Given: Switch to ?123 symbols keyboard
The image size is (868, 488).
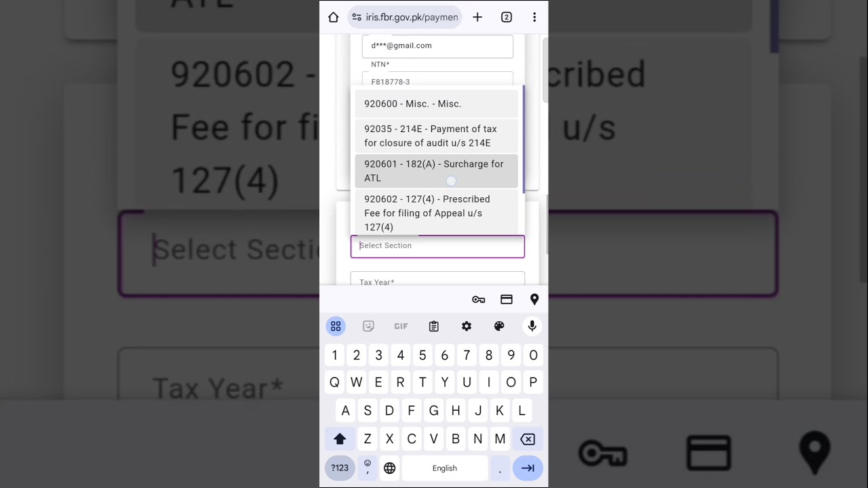Looking at the screenshot, I should 340,468.
